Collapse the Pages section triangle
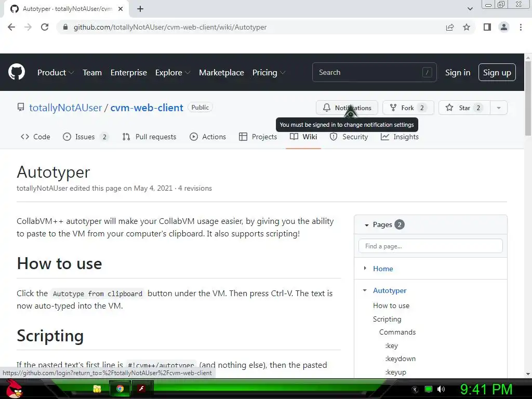The image size is (532, 399). (x=366, y=225)
